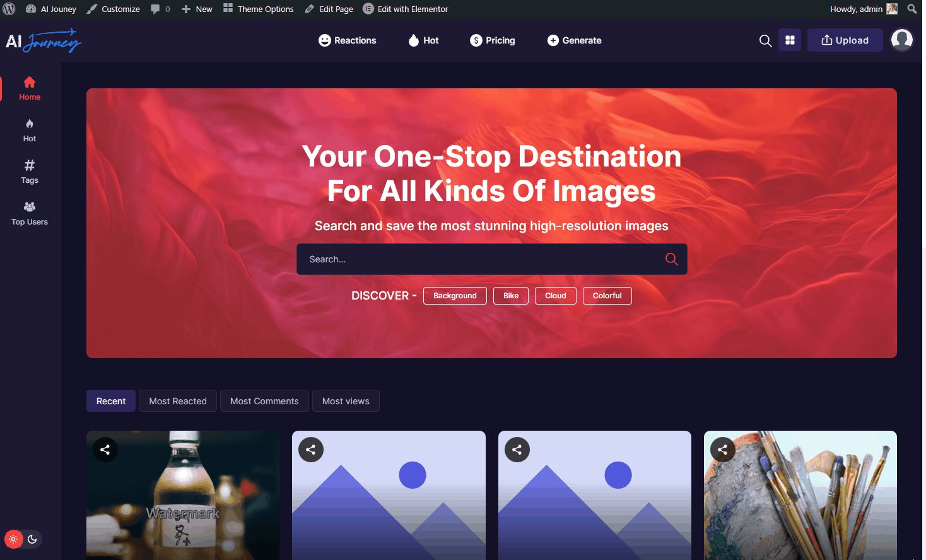Viewport: 926px width, 560px height.
Task: Open the New content menu
Action: (197, 9)
